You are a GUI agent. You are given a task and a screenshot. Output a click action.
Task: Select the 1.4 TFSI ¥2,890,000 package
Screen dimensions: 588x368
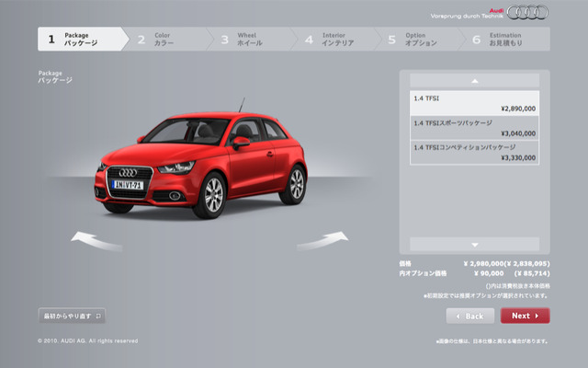coord(474,103)
